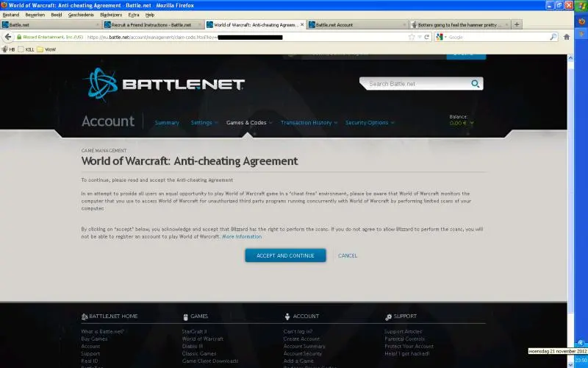Open footer link Buy Games

point(94,339)
